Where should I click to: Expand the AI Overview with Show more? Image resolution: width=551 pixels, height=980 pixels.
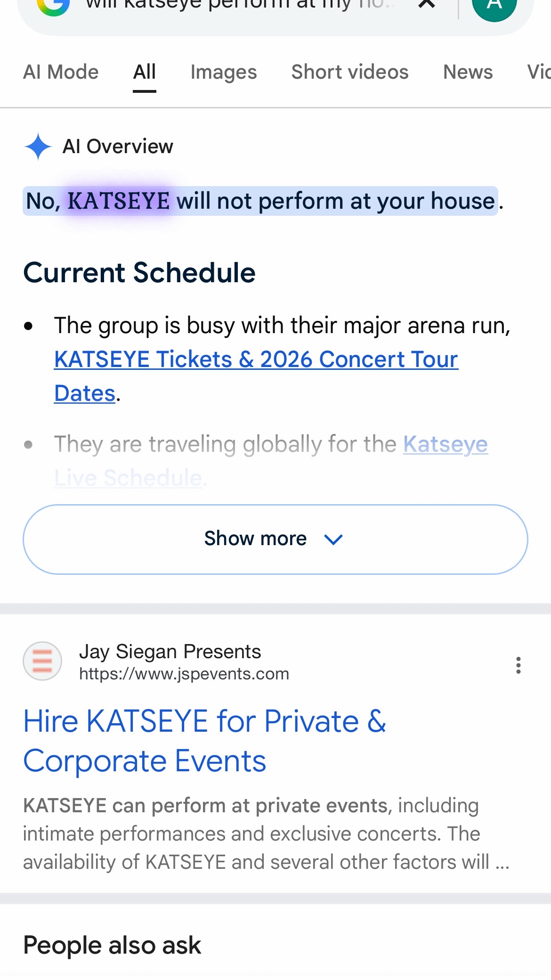pyautogui.click(x=275, y=539)
